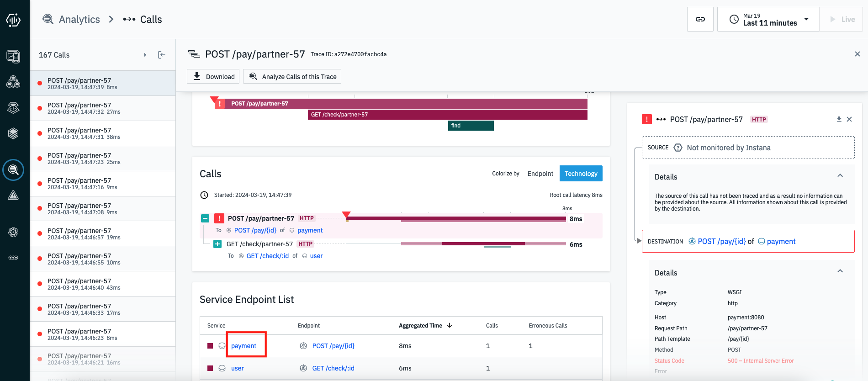Copy the link with the chain icon button
The width and height of the screenshot is (868, 381).
(700, 19)
